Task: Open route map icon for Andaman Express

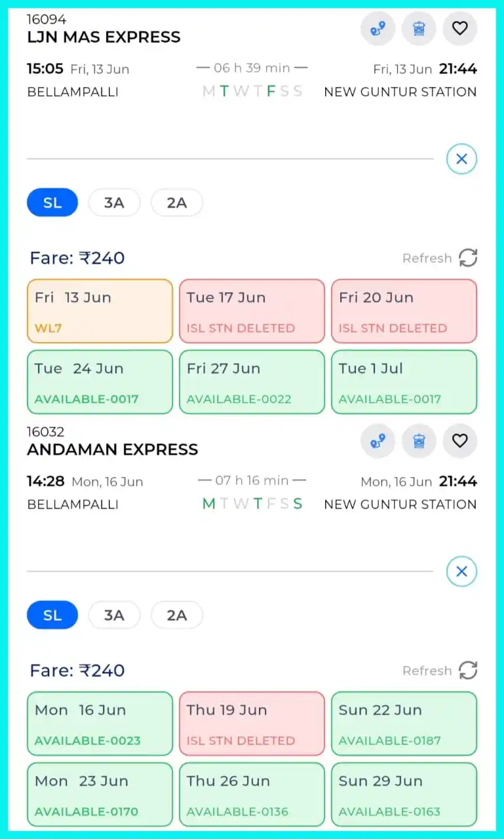Action: (x=378, y=441)
